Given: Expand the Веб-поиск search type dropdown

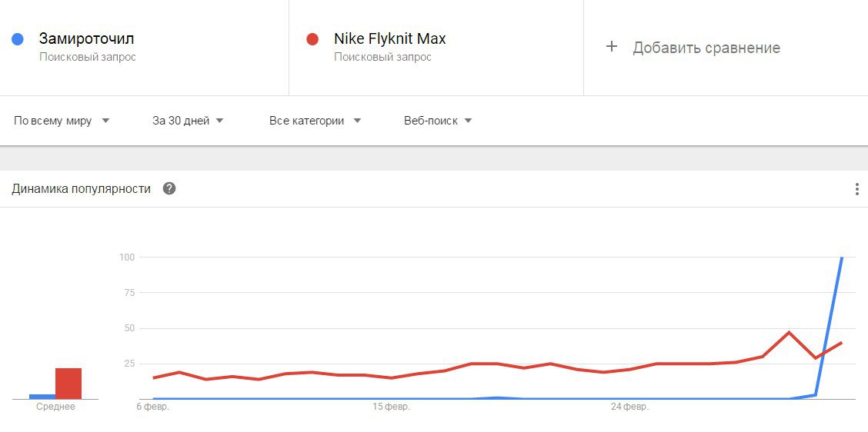Looking at the screenshot, I should [x=438, y=121].
